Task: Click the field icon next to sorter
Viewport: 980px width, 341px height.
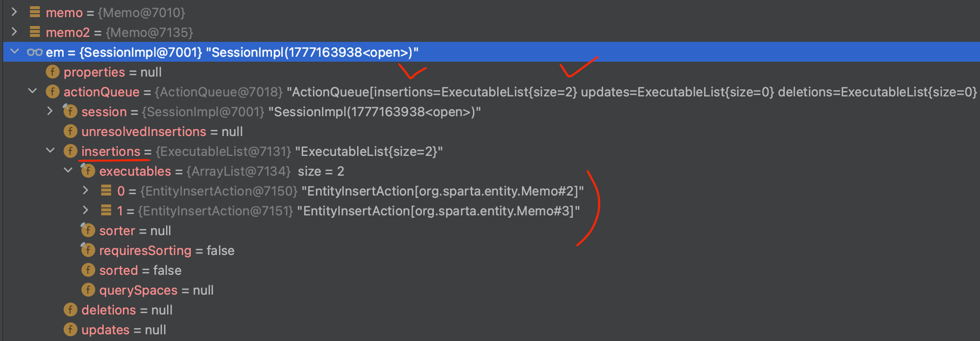Action: pyautogui.click(x=88, y=230)
